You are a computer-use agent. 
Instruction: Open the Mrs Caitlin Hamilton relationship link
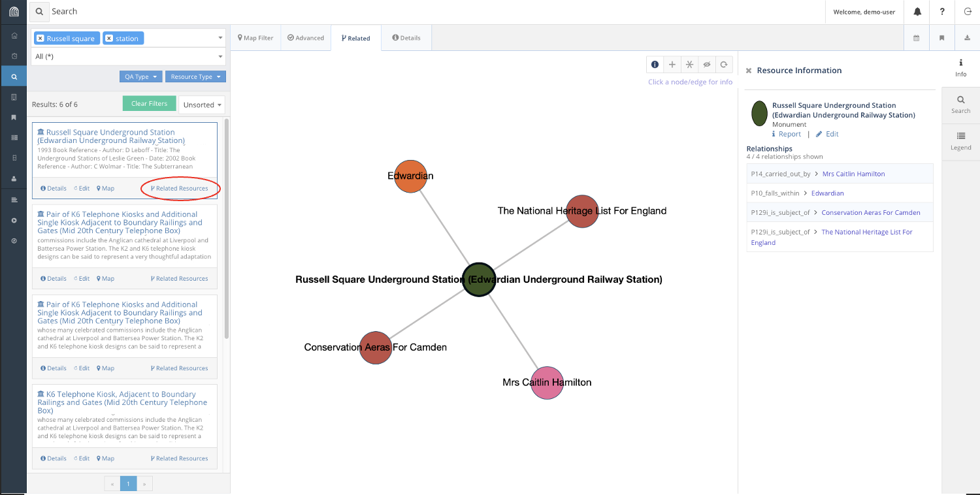(x=853, y=174)
